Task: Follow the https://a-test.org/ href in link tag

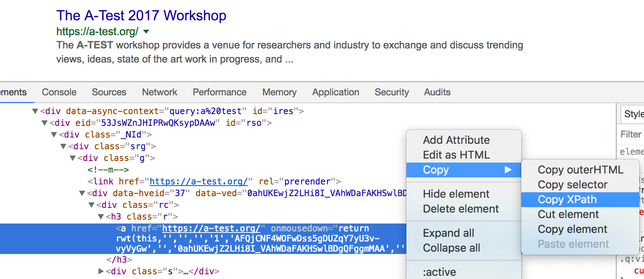Action: coord(199,182)
